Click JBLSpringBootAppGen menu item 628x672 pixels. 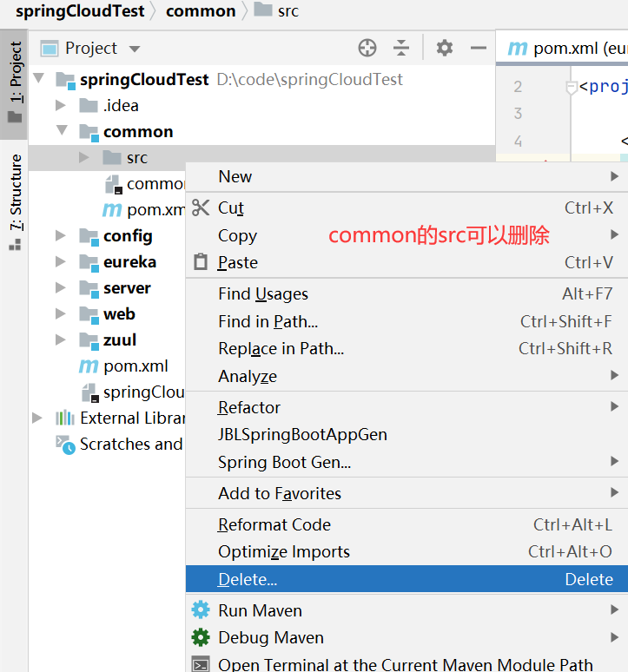click(407, 435)
